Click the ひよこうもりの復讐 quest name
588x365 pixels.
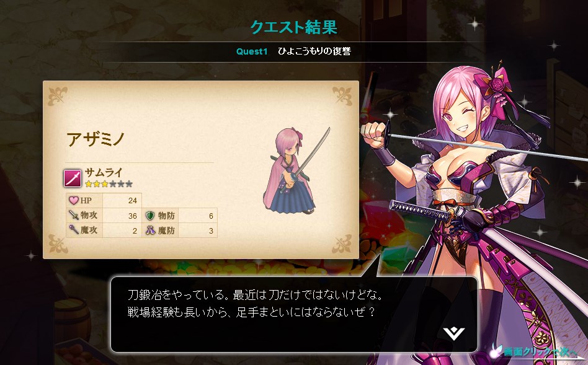click(314, 51)
